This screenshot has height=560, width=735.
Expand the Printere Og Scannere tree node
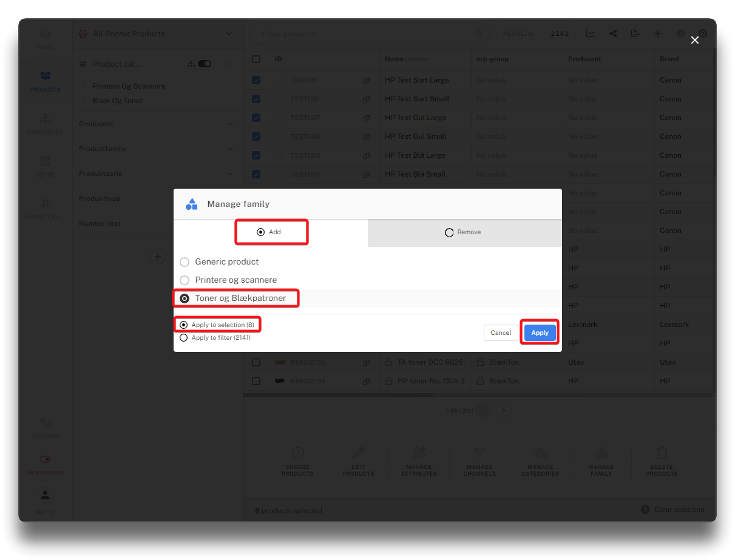pyautogui.click(x=84, y=86)
